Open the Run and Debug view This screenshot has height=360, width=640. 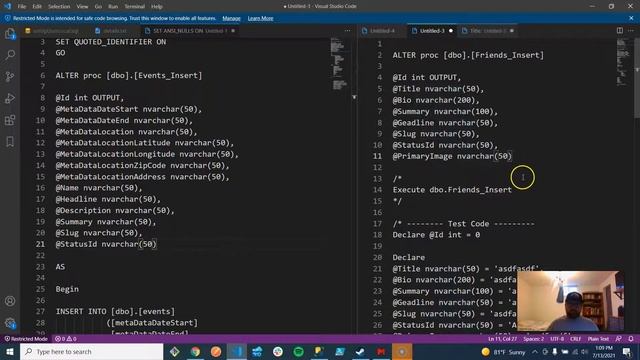10,98
